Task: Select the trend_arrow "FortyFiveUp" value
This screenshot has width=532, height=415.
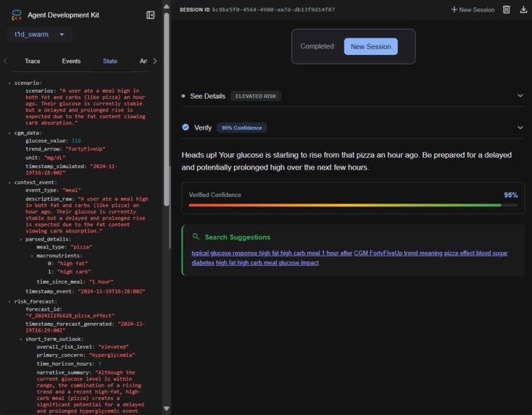Action: [85, 149]
